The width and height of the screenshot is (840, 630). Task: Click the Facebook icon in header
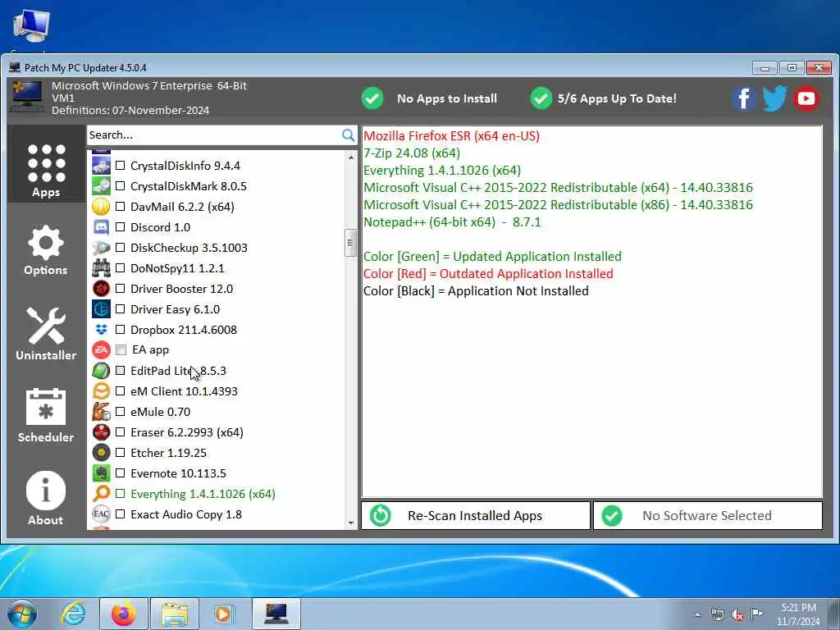(744, 98)
